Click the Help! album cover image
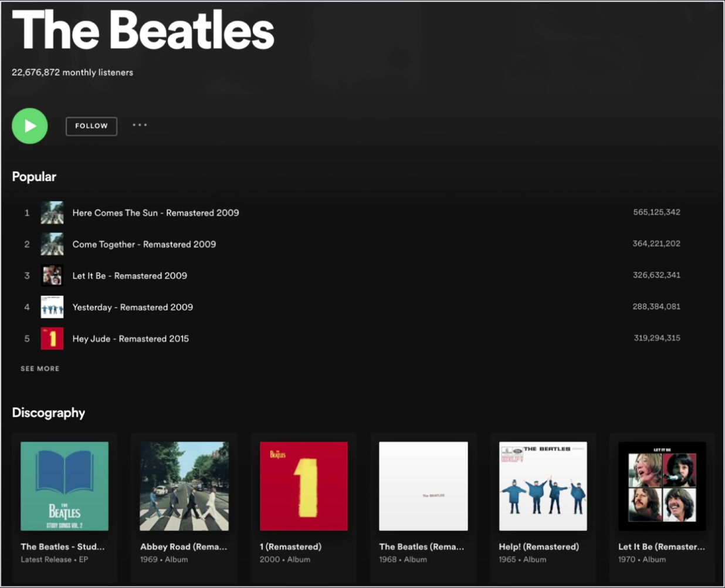This screenshot has width=725, height=588. click(x=543, y=486)
